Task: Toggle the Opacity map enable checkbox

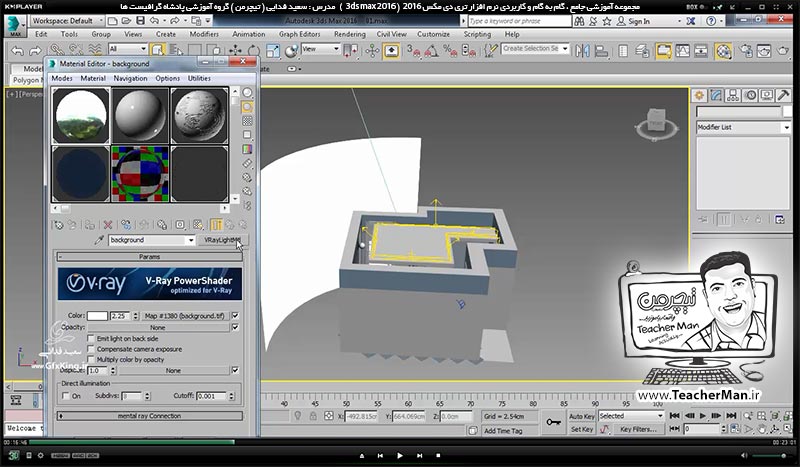Action: click(235, 327)
